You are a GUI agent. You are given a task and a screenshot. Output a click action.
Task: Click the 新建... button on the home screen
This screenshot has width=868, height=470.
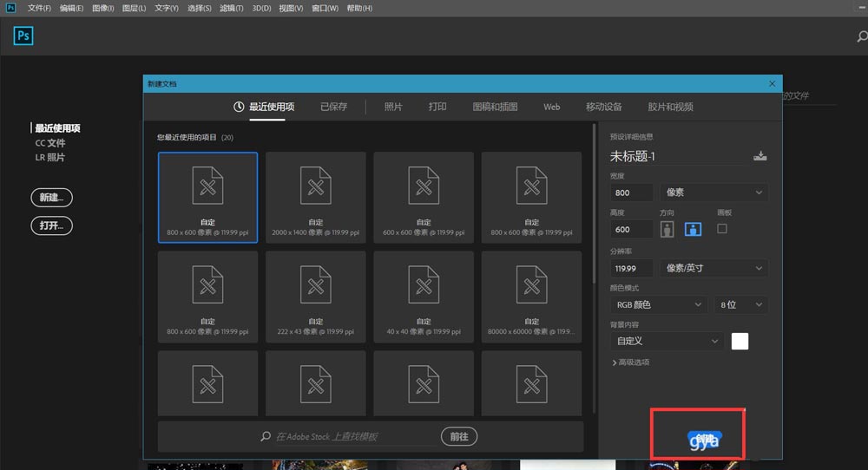(x=51, y=198)
